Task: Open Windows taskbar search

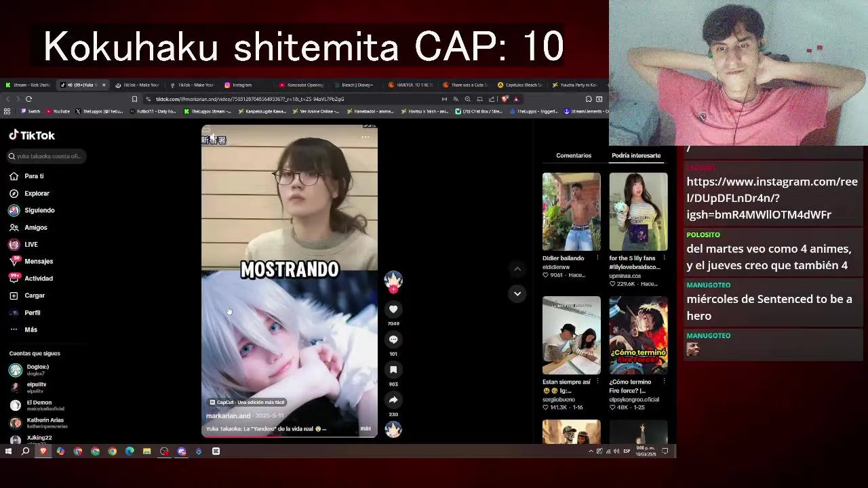Action: 26,451
